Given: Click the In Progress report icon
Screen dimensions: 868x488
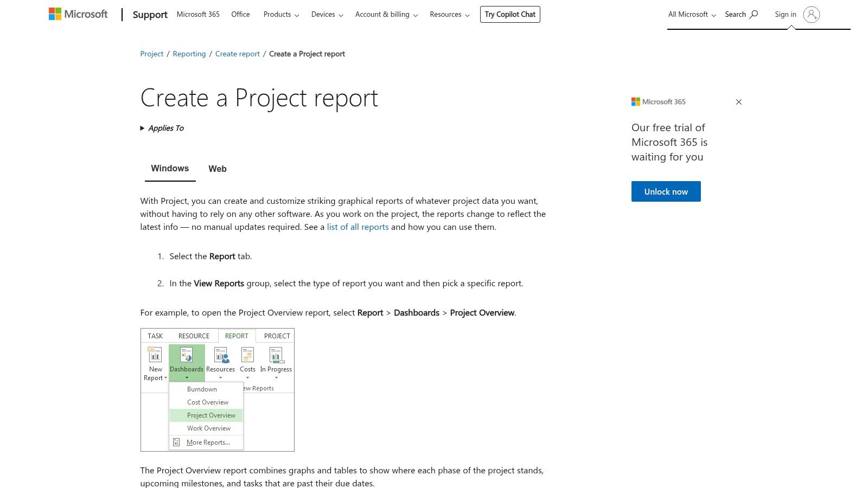Looking at the screenshot, I should coord(276,355).
